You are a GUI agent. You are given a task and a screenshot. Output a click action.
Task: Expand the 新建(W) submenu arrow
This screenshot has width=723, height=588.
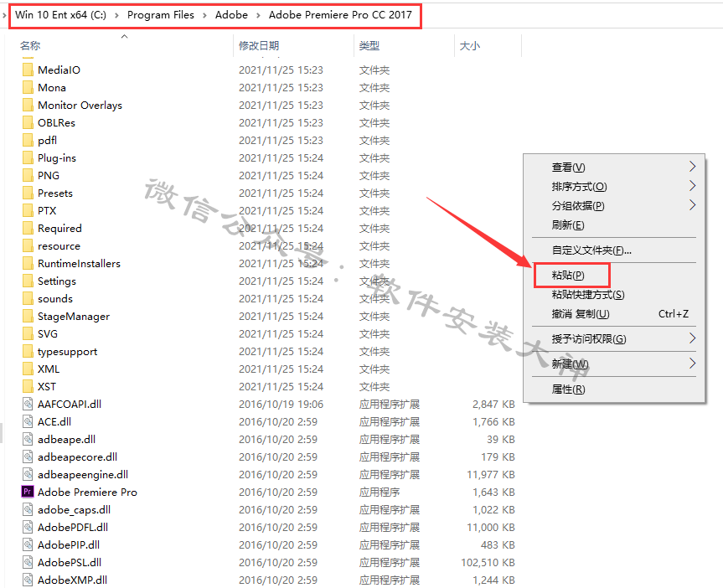click(692, 364)
